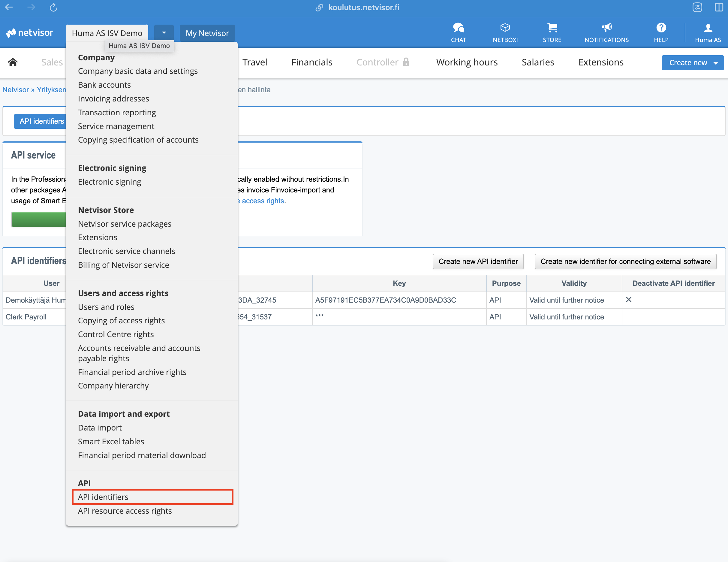The image size is (728, 562).
Task: Select Data import entry
Action: tap(100, 428)
